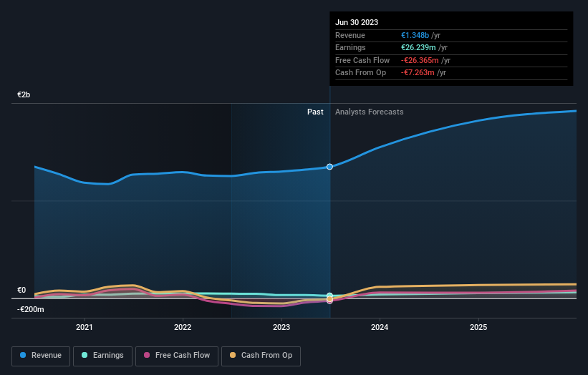This screenshot has width=588, height=375.
Task: Click the Past section label
Action: [315, 112]
